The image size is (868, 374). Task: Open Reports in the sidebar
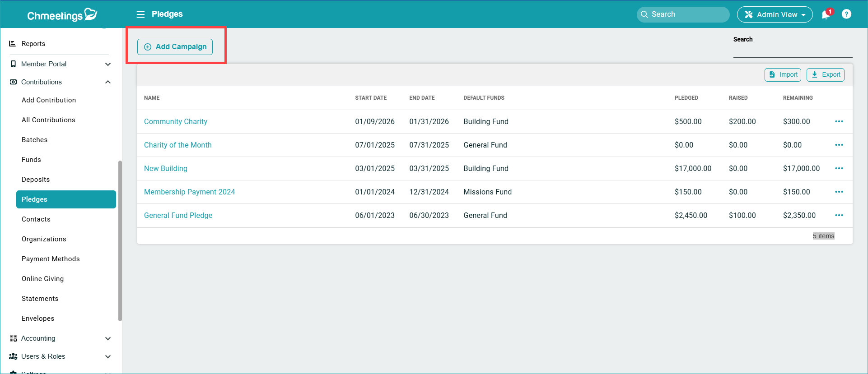(33, 44)
